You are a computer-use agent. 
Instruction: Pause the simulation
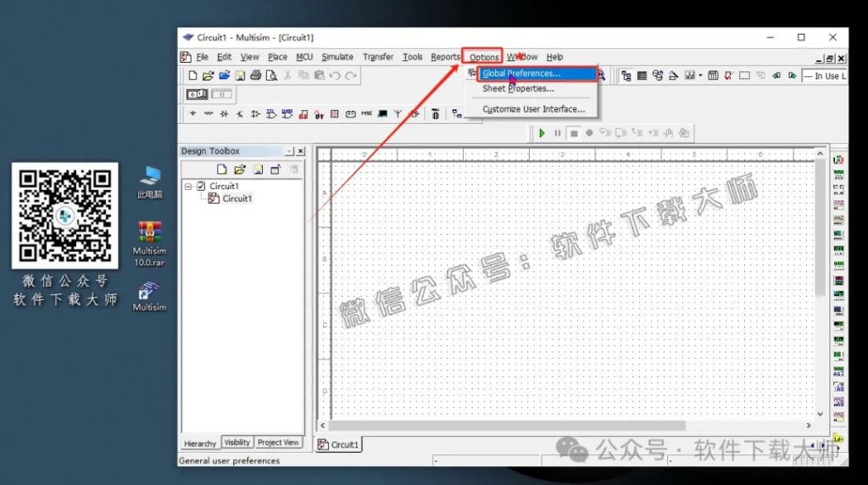pyautogui.click(x=558, y=133)
